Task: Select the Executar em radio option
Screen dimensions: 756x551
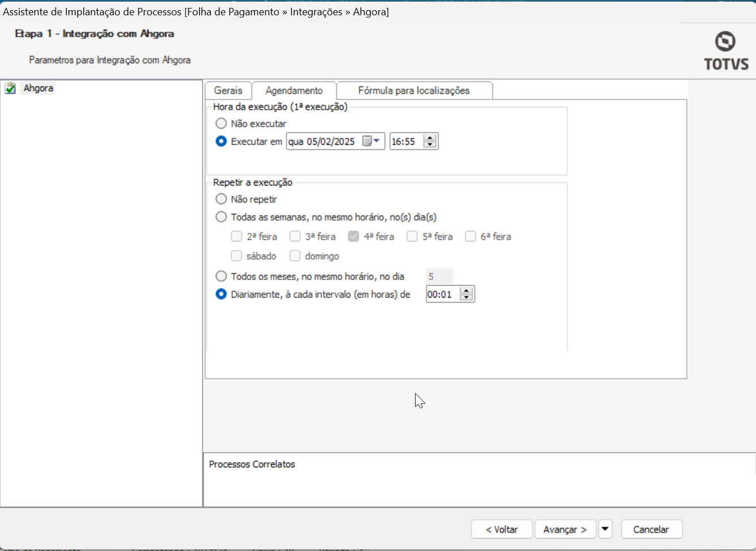Action: [221, 141]
